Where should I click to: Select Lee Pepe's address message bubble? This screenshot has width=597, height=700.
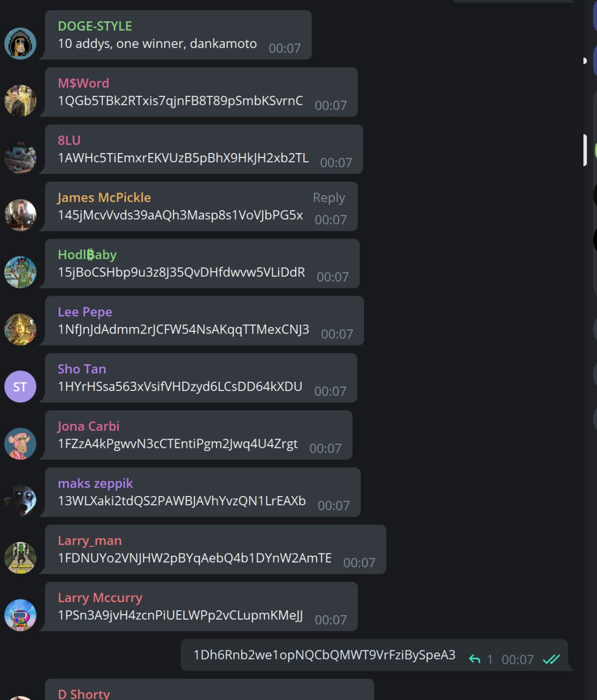point(204,321)
